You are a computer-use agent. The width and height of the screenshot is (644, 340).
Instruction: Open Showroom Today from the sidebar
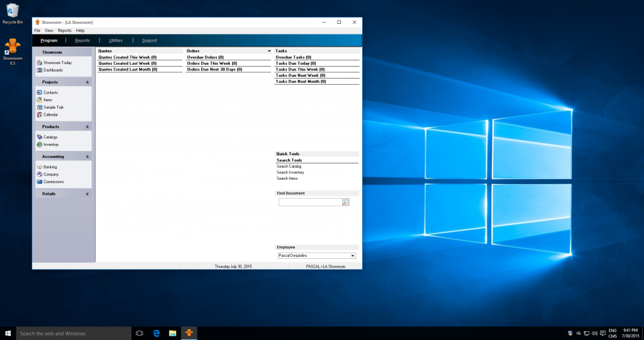click(x=57, y=63)
